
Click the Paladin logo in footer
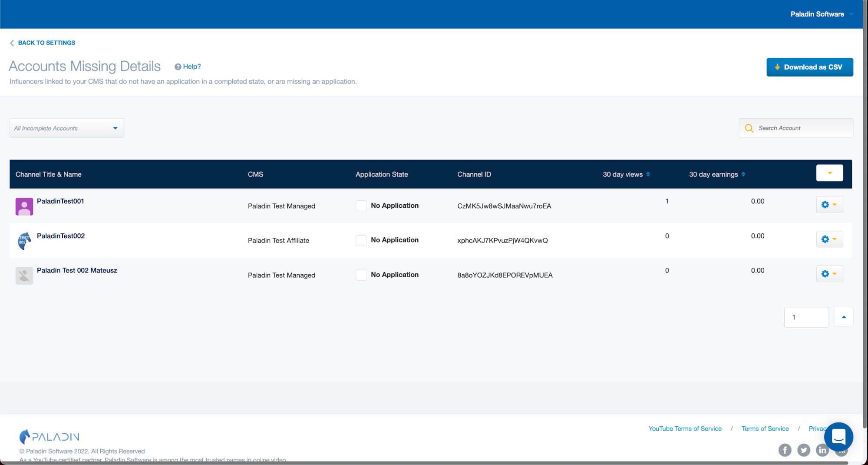[50, 437]
